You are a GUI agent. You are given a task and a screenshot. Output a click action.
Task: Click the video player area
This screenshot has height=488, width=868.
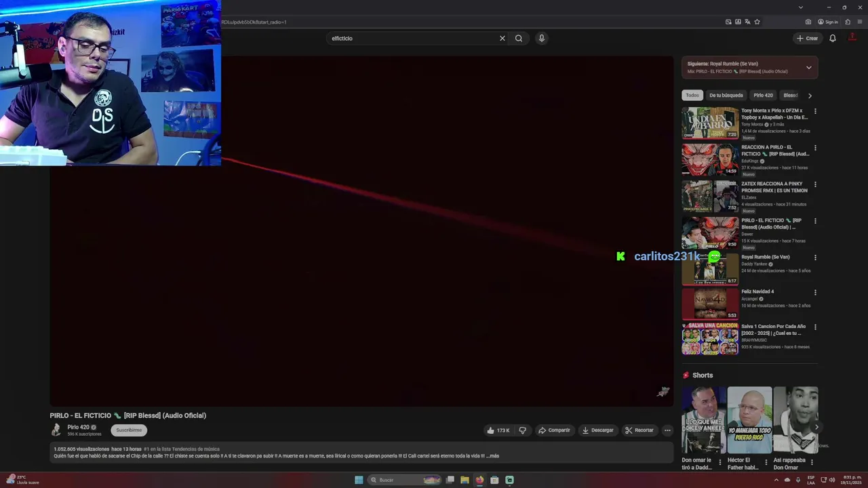pyautogui.click(x=361, y=230)
